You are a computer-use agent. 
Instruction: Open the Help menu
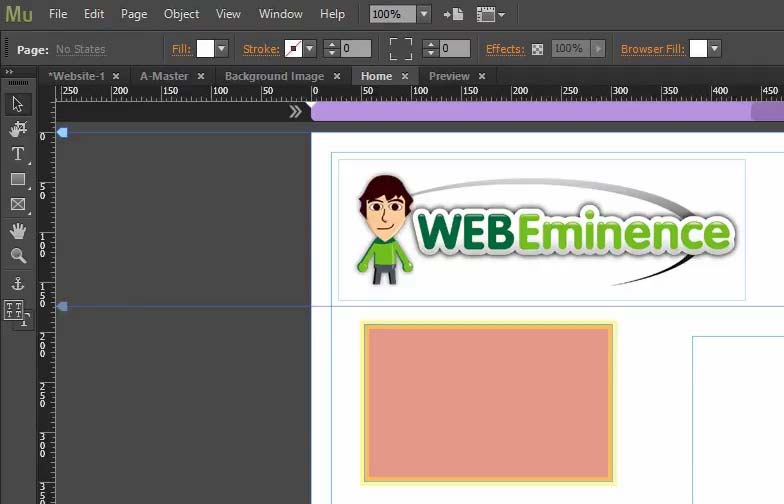coord(332,14)
